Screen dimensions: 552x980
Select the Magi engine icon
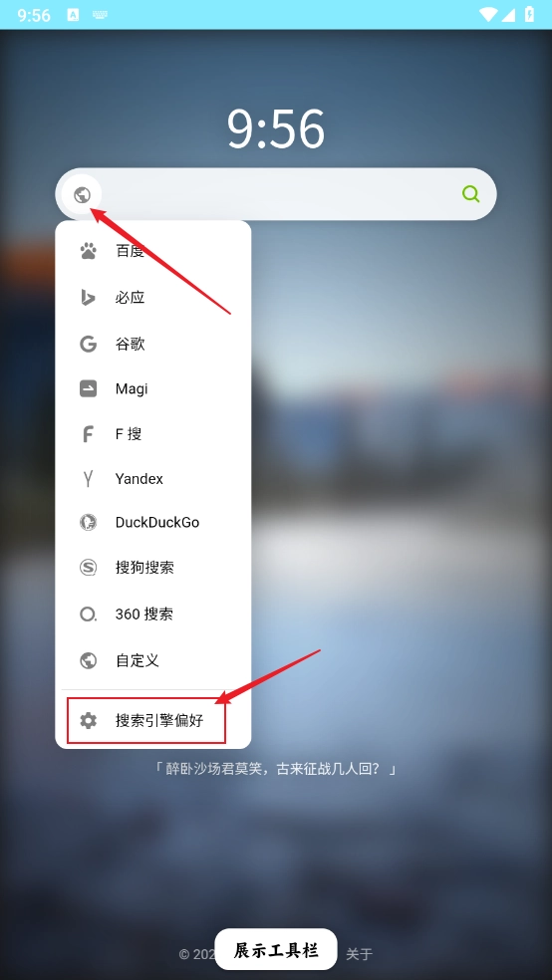coord(88,388)
